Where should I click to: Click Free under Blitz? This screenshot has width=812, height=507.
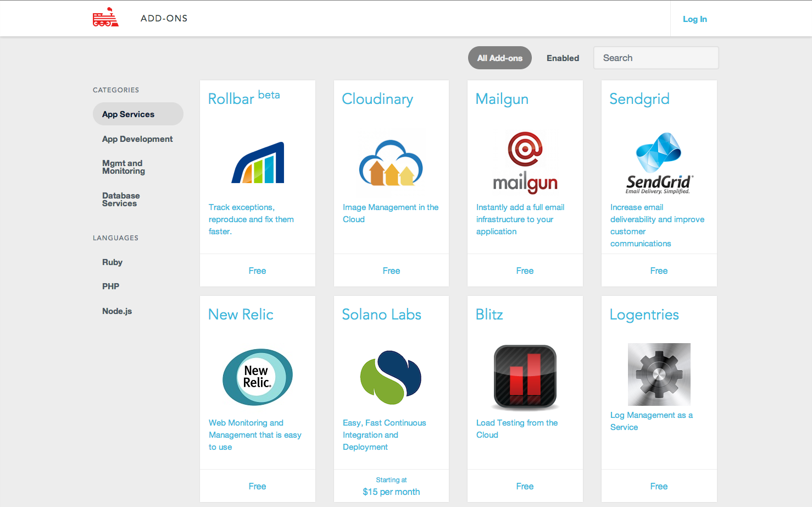point(525,486)
